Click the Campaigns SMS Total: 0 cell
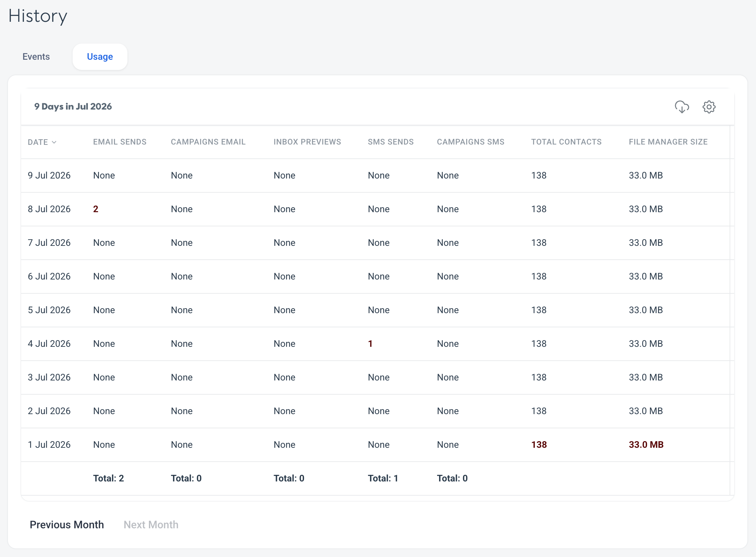The height and width of the screenshot is (557, 756). (452, 478)
